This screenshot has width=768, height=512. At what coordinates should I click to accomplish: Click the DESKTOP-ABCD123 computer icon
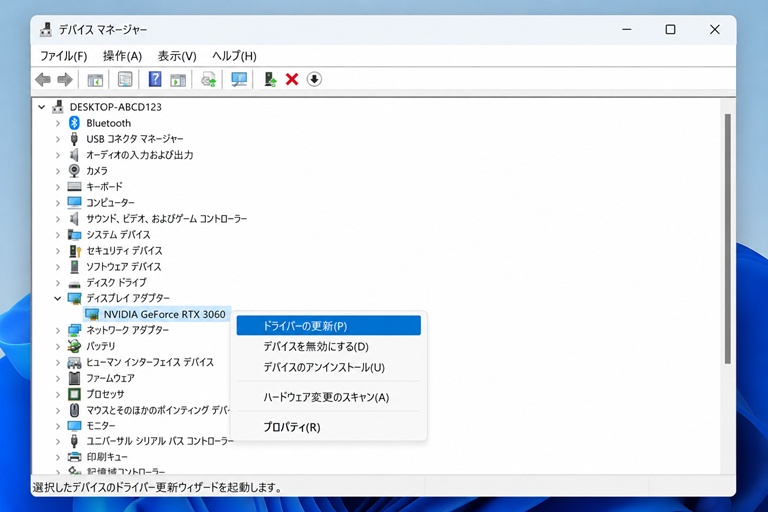[x=58, y=106]
